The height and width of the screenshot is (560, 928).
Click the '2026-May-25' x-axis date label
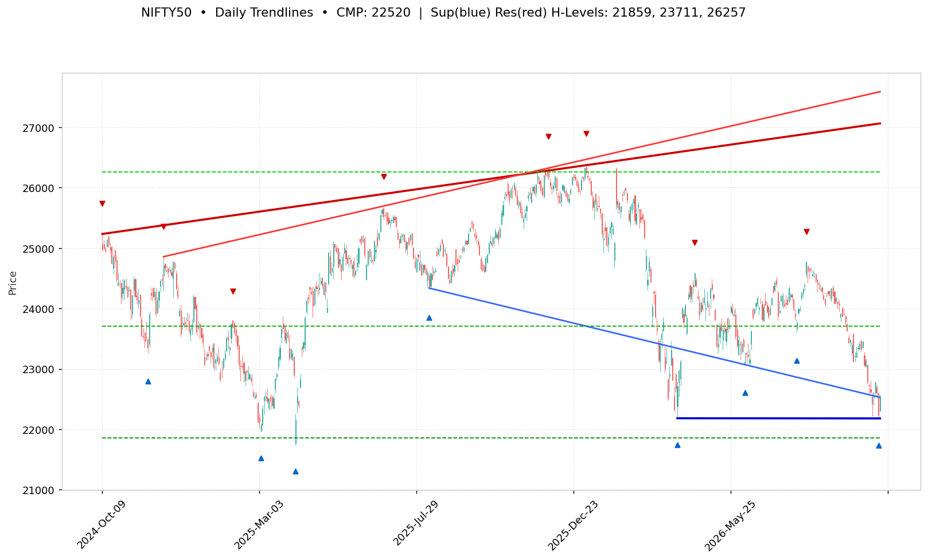tap(730, 524)
